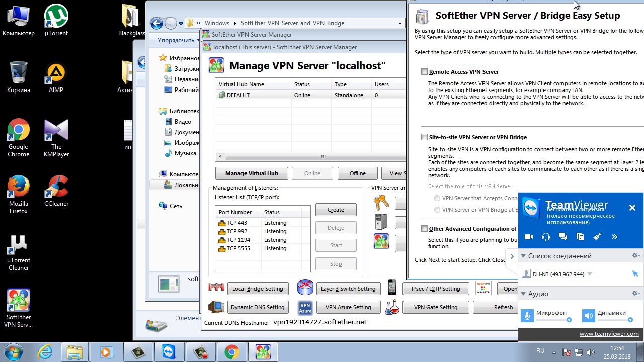This screenshot has height=362, width=644.
Task: Mute the TeamViewer speakers button
Action: coord(588,315)
